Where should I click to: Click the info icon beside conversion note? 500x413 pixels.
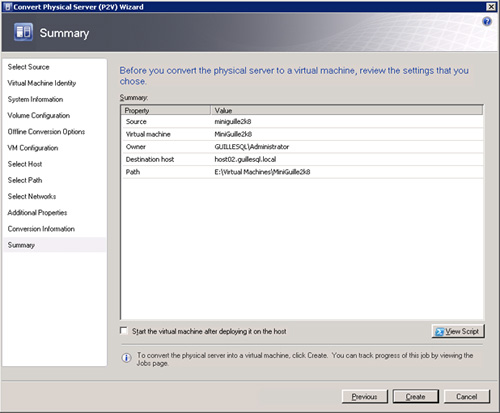pos(126,358)
